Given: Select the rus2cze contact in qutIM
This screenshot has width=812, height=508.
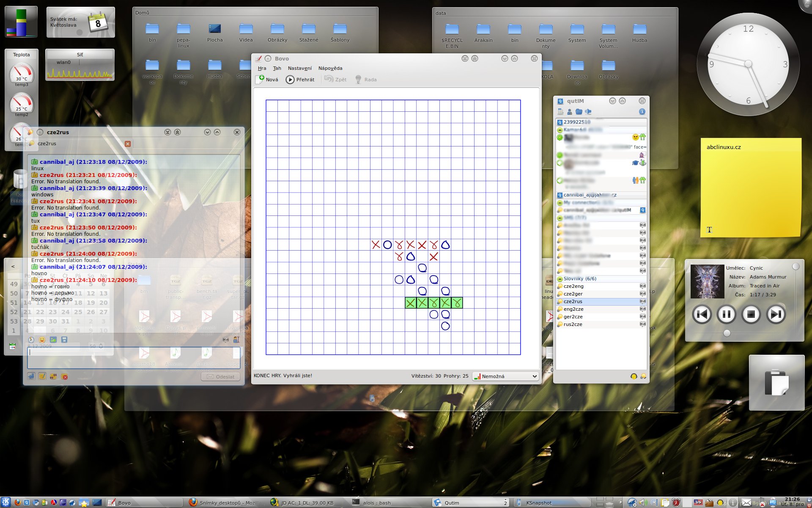Looking at the screenshot, I should tap(601, 324).
